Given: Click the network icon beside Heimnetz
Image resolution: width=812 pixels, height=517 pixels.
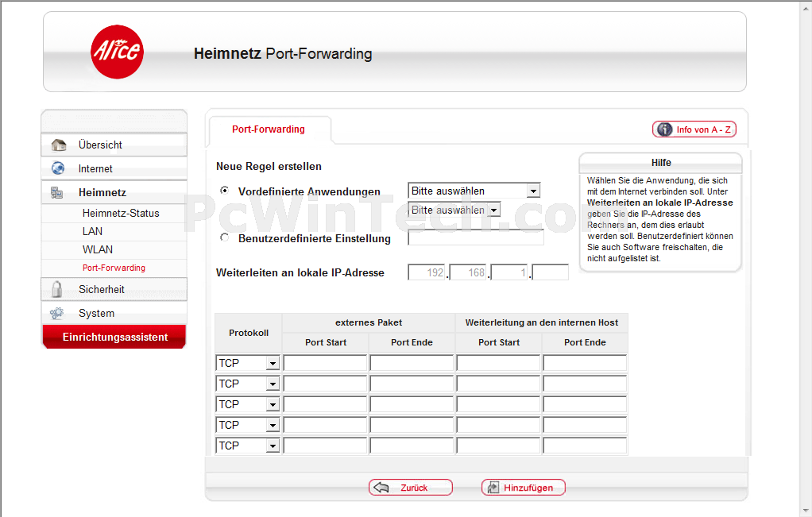Looking at the screenshot, I should tap(58, 192).
